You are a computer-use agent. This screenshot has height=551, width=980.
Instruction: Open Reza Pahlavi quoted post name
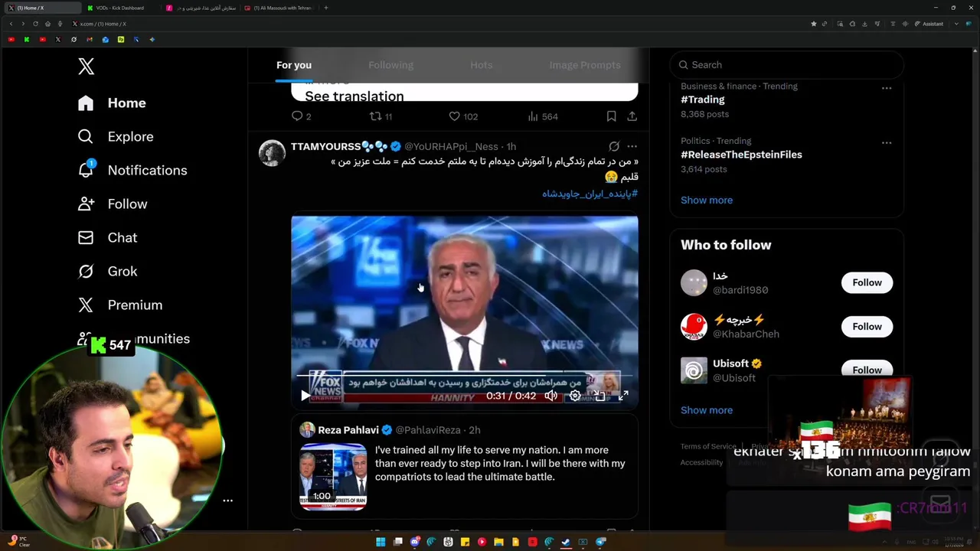[348, 430]
